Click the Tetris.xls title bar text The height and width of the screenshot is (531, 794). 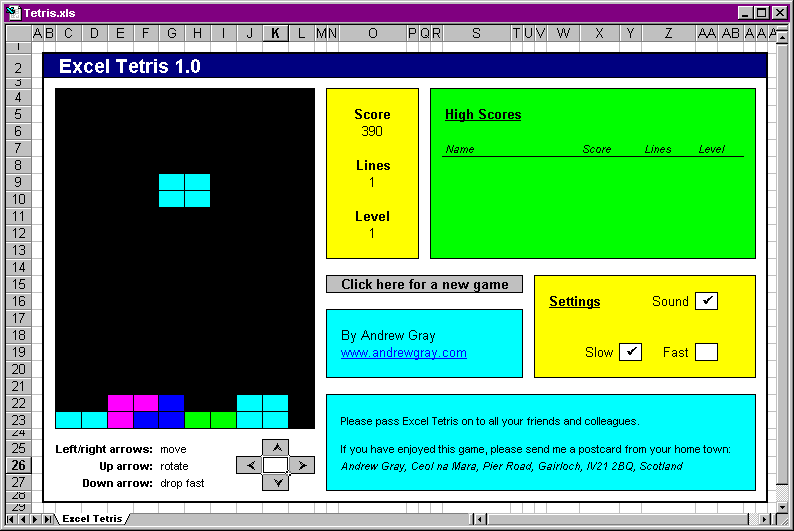coord(50,13)
